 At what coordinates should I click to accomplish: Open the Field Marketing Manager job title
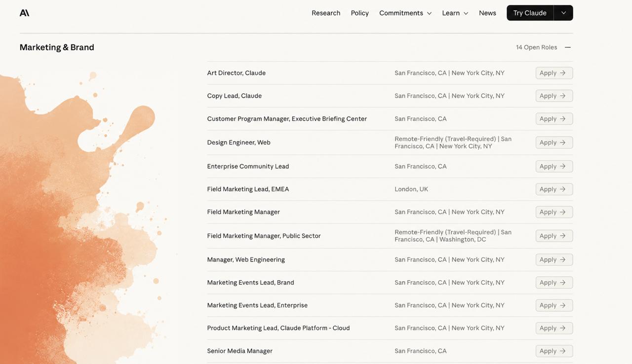(243, 212)
